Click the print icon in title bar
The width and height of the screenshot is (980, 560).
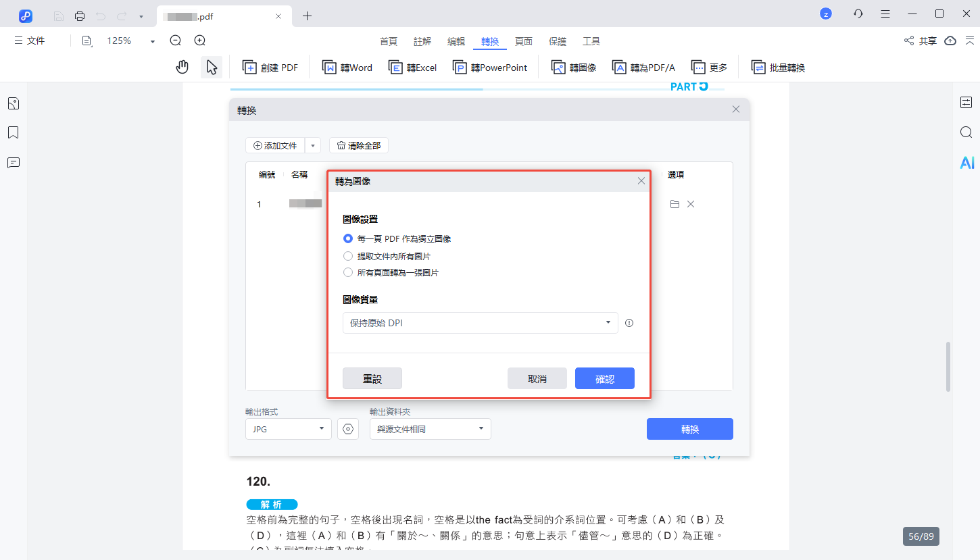click(x=80, y=16)
